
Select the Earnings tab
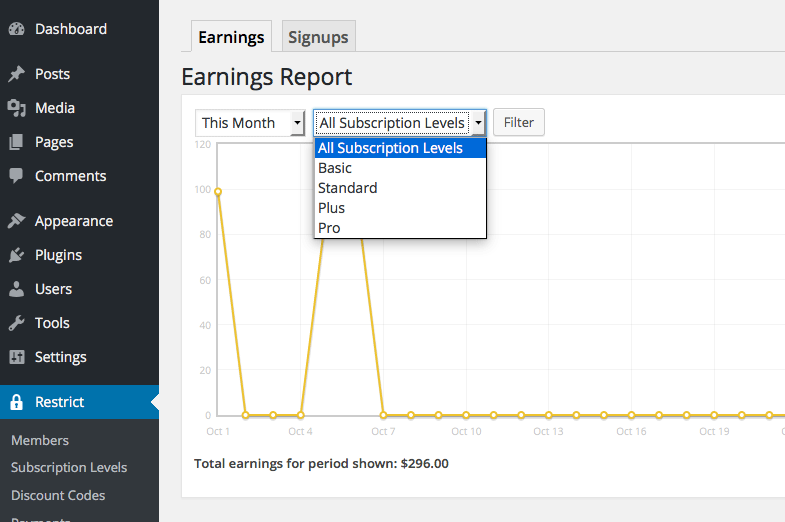coord(231,37)
